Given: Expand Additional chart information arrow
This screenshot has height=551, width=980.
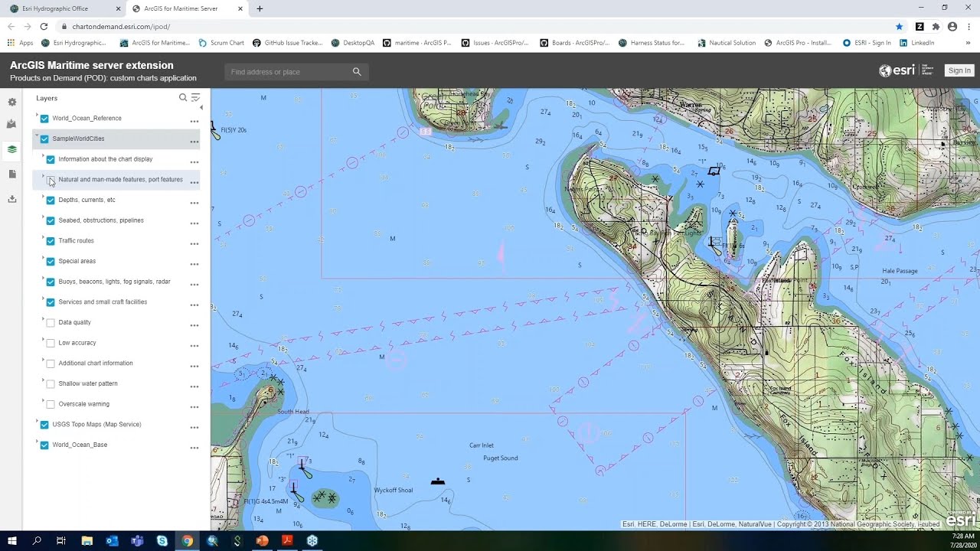Looking at the screenshot, I should click(x=43, y=360).
